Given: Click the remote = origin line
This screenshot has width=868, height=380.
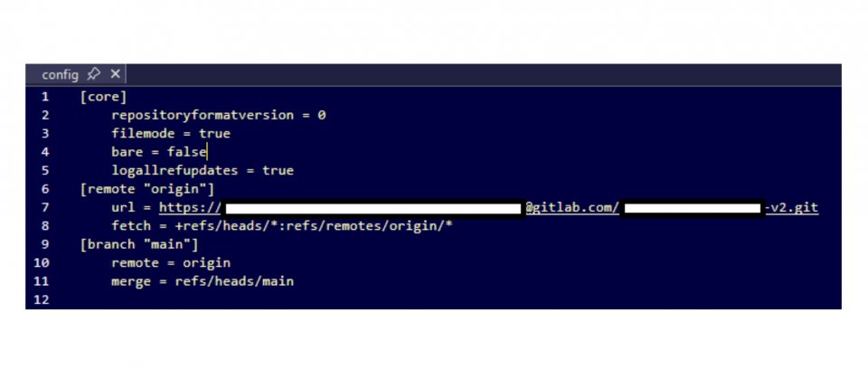Looking at the screenshot, I should pyautogui.click(x=171, y=262).
